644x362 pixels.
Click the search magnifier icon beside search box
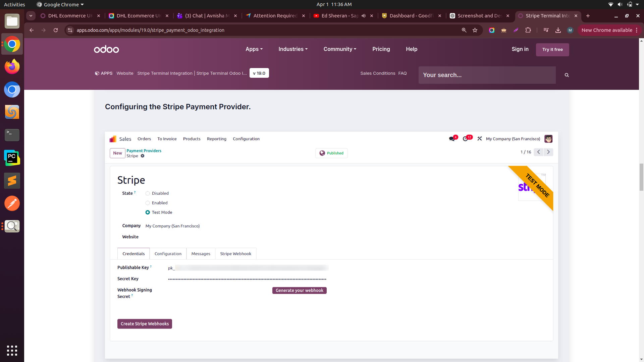click(x=567, y=75)
